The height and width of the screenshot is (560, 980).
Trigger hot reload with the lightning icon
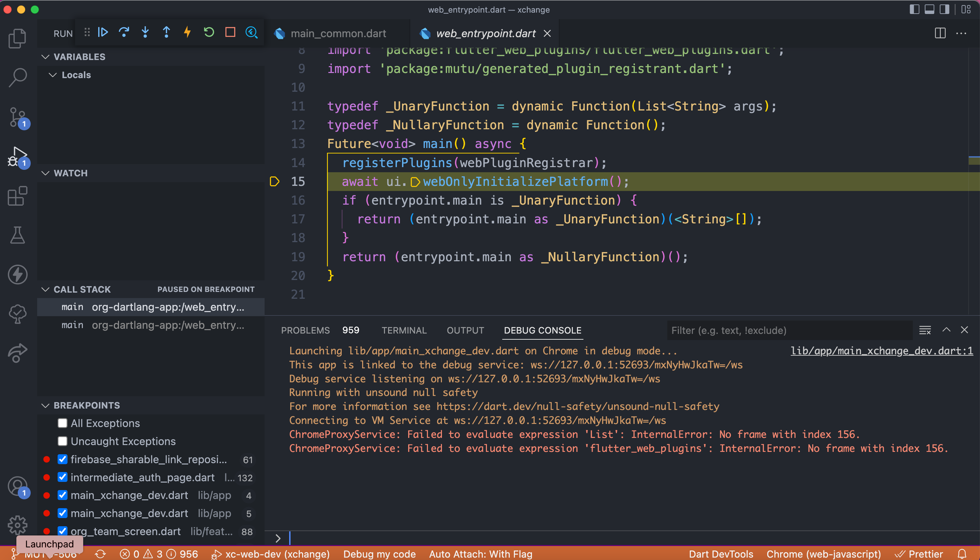(x=187, y=32)
